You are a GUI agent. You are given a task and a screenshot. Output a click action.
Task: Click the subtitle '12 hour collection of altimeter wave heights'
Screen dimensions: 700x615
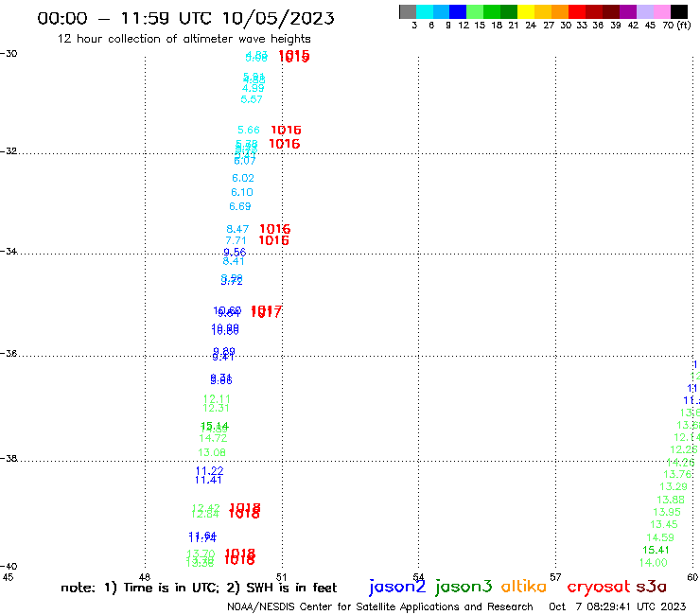pyautogui.click(x=184, y=39)
